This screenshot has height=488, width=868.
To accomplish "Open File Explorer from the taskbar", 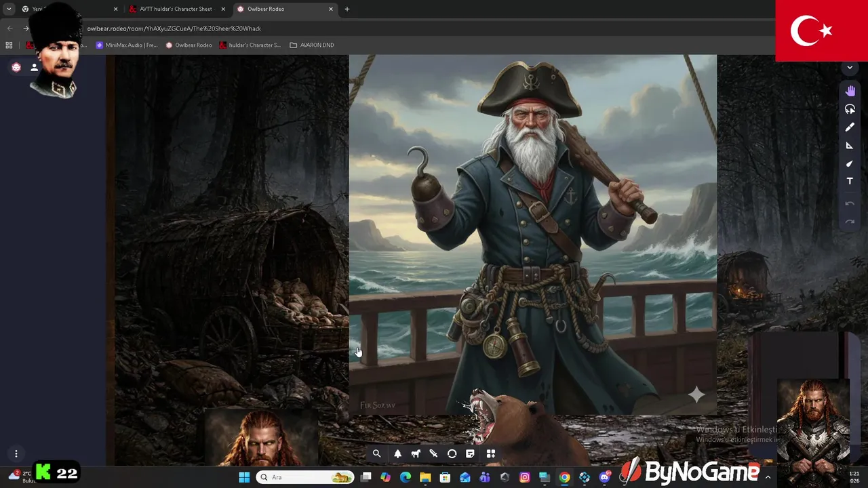I will (x=425, y=477).
